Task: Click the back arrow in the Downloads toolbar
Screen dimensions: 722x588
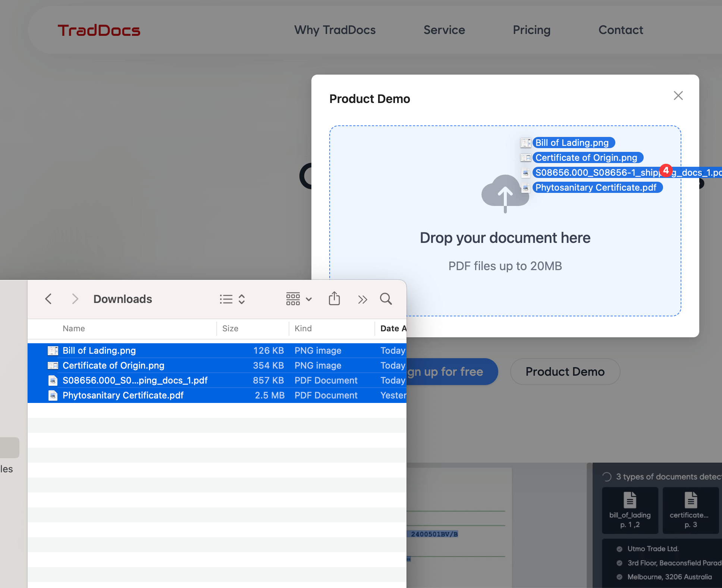Action: [48, 299]
